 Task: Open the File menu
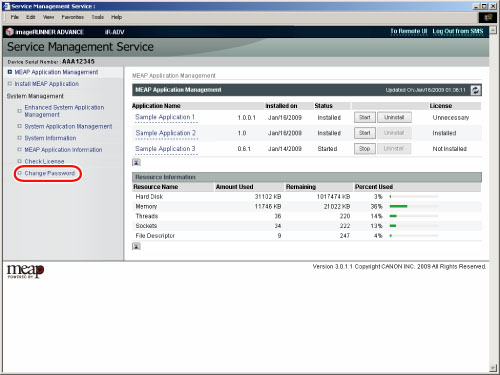pos(15,17)
